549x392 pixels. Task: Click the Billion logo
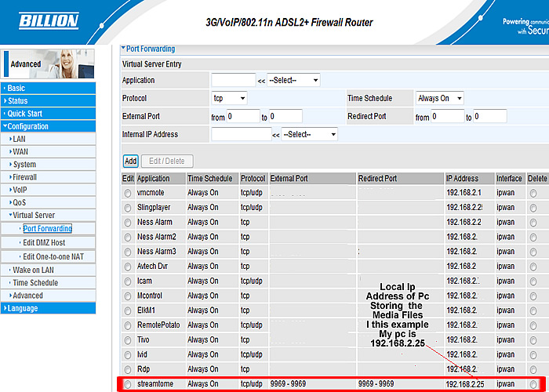click(x=49, y=21)
